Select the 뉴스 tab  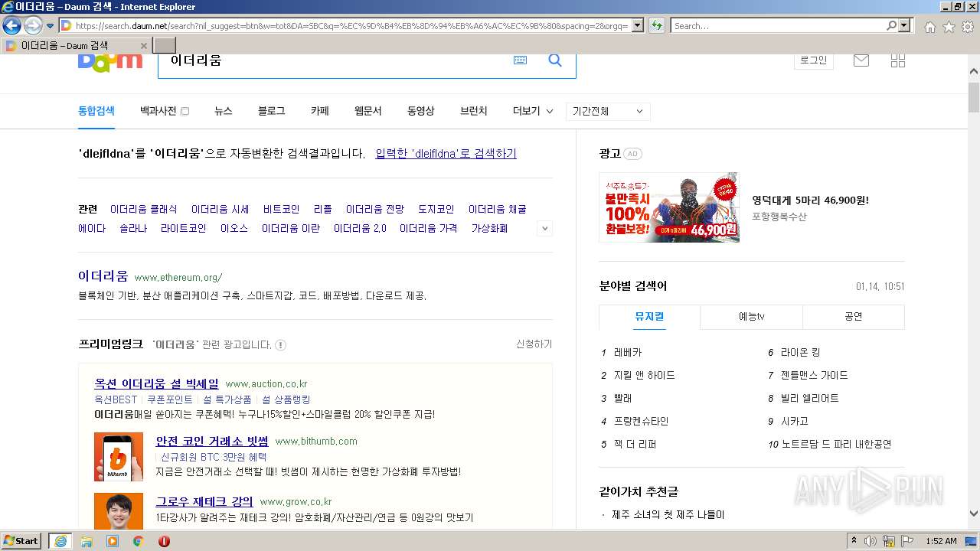pos(224,111)
